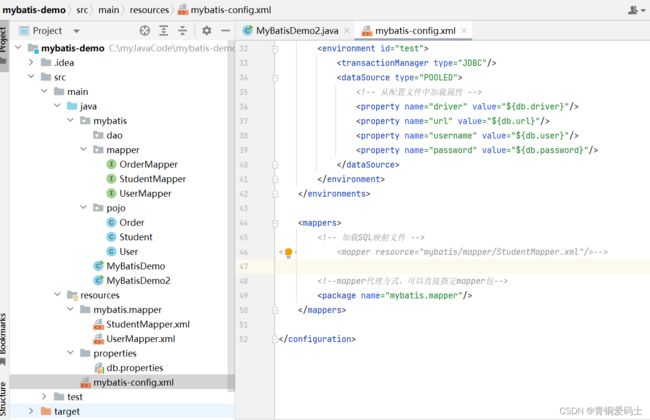Click the Collapse All icon in Project toolbar

(182, 30)
